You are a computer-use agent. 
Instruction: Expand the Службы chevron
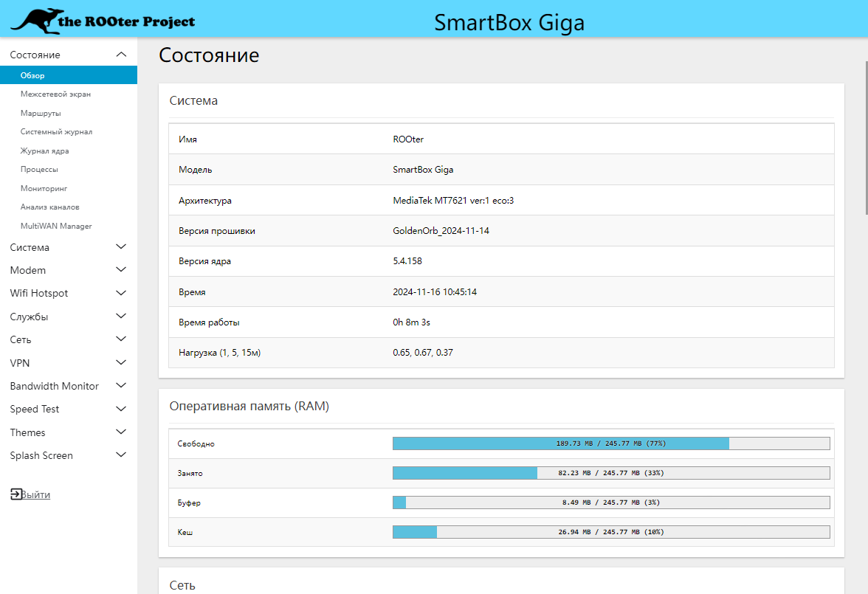click(121, 316)
